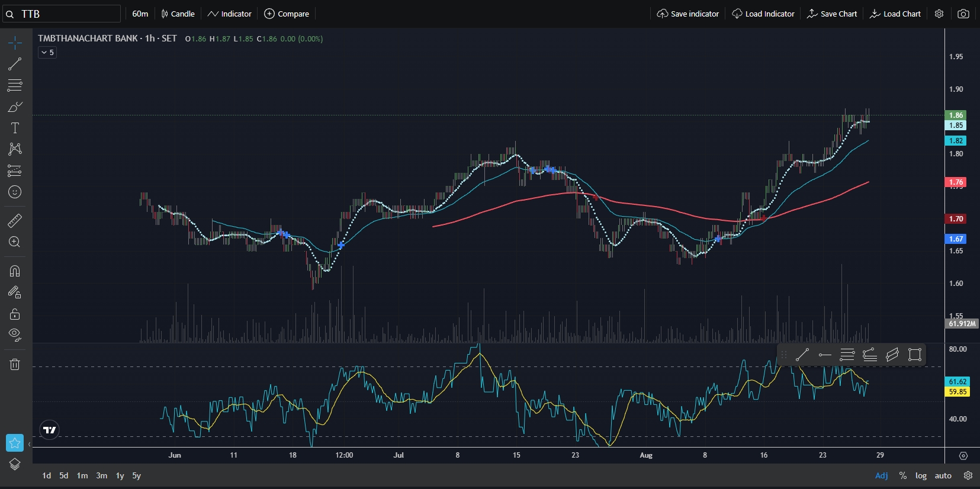Open the XABCD pattern tools
The height and width of the screenshot is (489, 980).
tap(15, 149)
